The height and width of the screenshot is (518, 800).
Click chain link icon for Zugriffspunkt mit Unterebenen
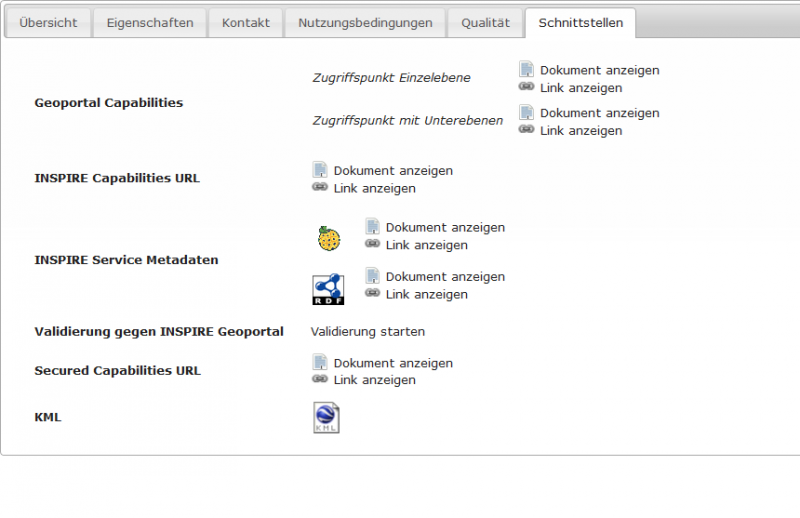tap(526, 129)
